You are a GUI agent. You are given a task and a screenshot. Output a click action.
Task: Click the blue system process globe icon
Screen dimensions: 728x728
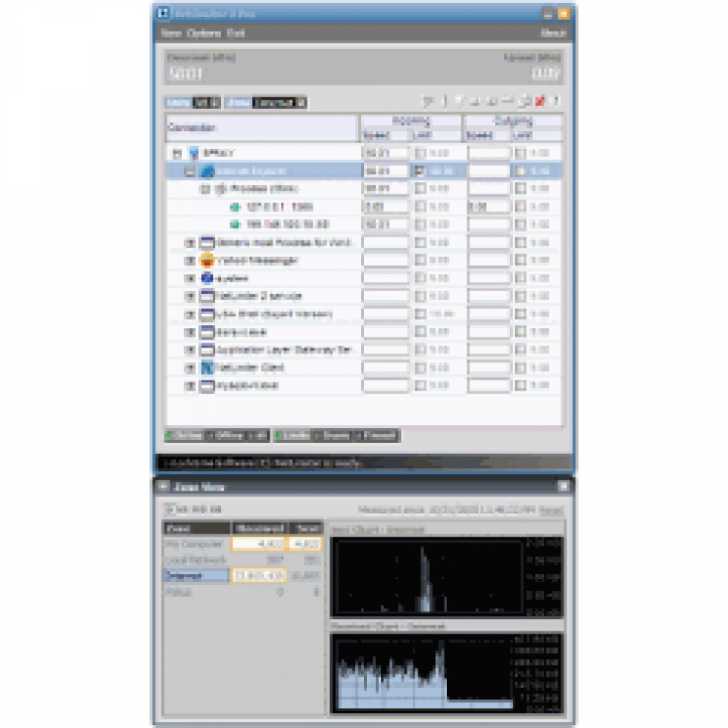tap(207, 279)
